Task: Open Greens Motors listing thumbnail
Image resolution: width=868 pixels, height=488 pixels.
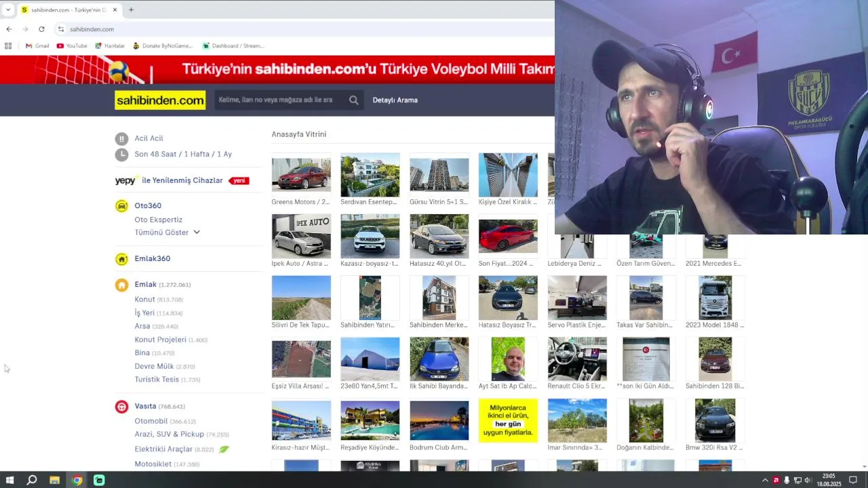Action: [x=301, y=175]
